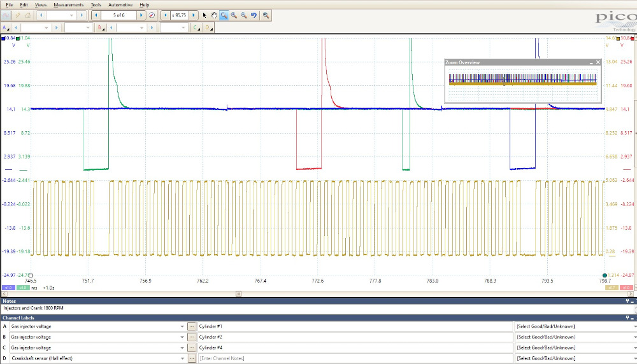The height and width of the screenshot is (364, 637).
Task: Open Channel D options button
Action: (x=208, y=28)
